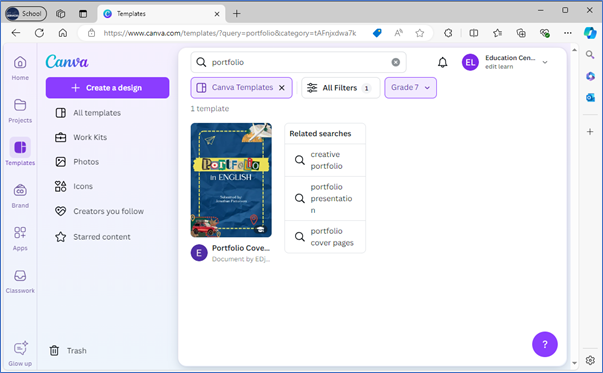
Task: Add a sidebar app with plus
Action: [590, 132]
